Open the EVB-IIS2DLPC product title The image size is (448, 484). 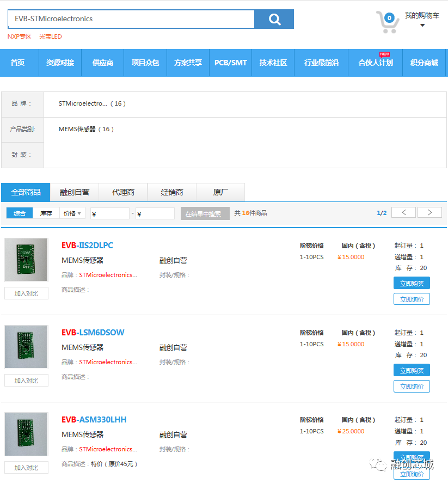click(87, 246)
